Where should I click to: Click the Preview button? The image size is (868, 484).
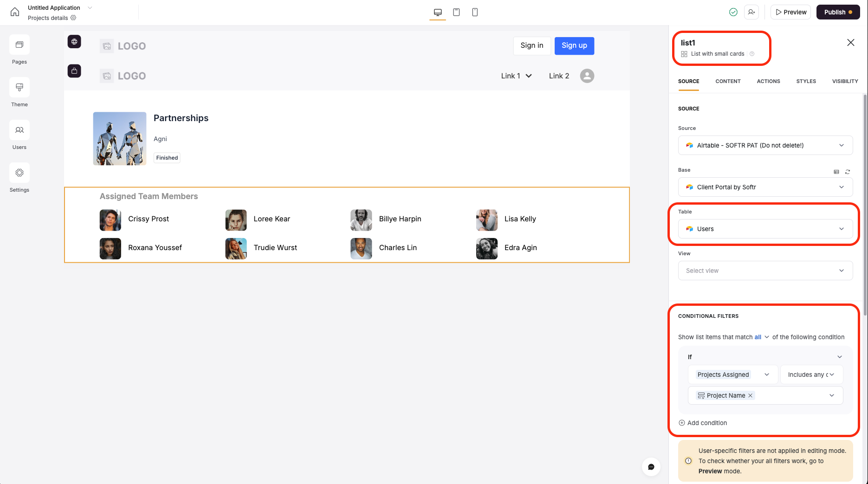(790, 12)
